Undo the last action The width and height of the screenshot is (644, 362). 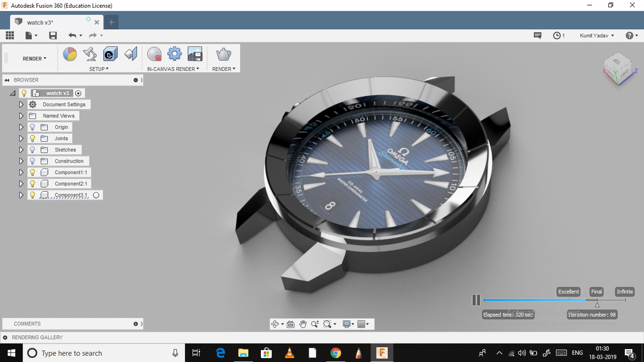click(72, 35)
